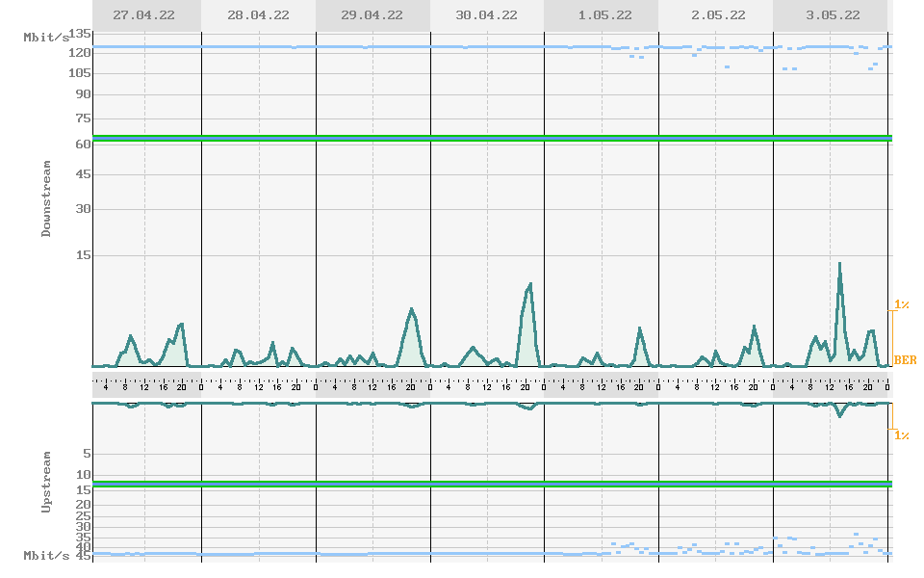This screenshot has width=924, height=578.
Task: Select the green downstream line near 60
Action: pyautogui.click(x=491, y=139)
